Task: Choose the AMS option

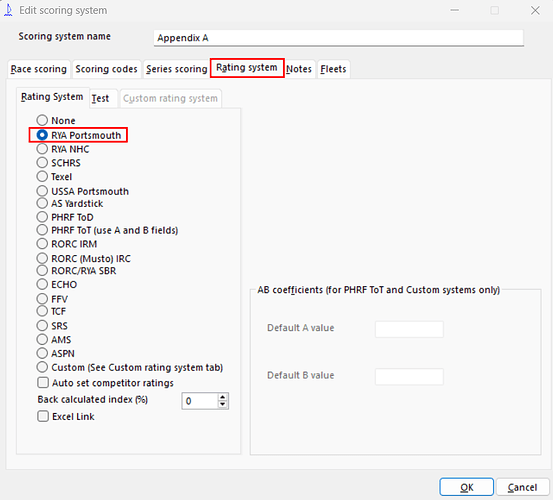Action: tap(42, 339)
